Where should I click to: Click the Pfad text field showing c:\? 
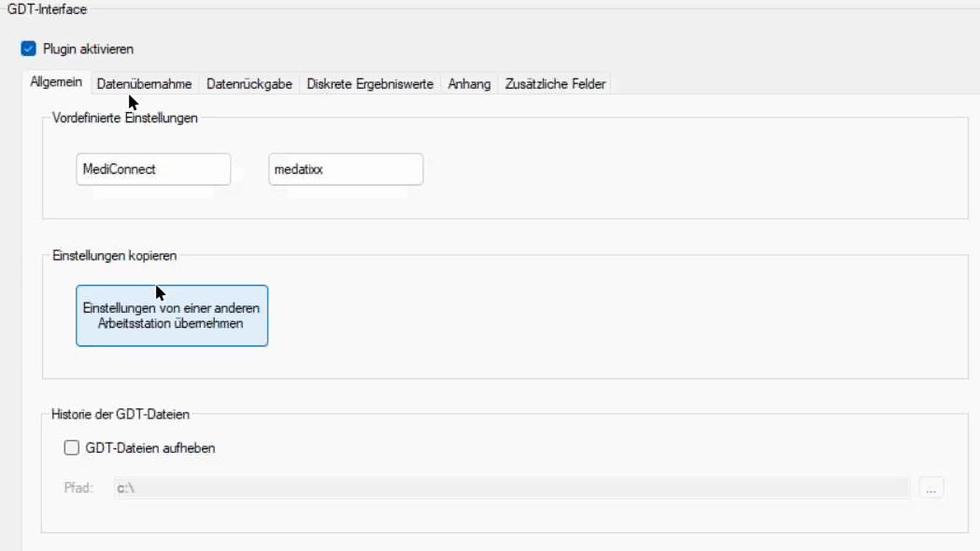tap(511, 487)
